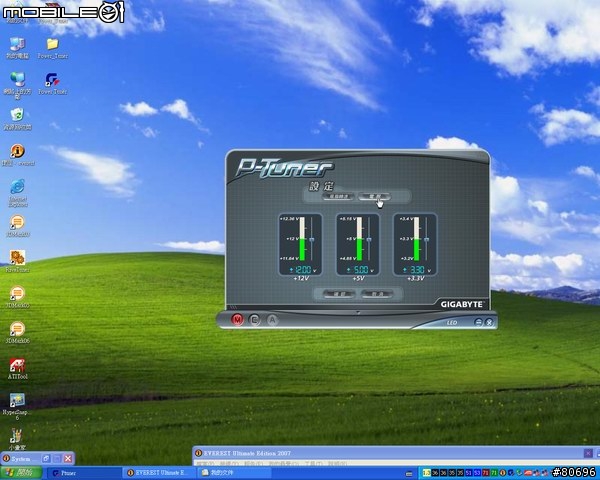Select the E mode button in P-Tuner

pyautogui.click(x=254, y=320)
